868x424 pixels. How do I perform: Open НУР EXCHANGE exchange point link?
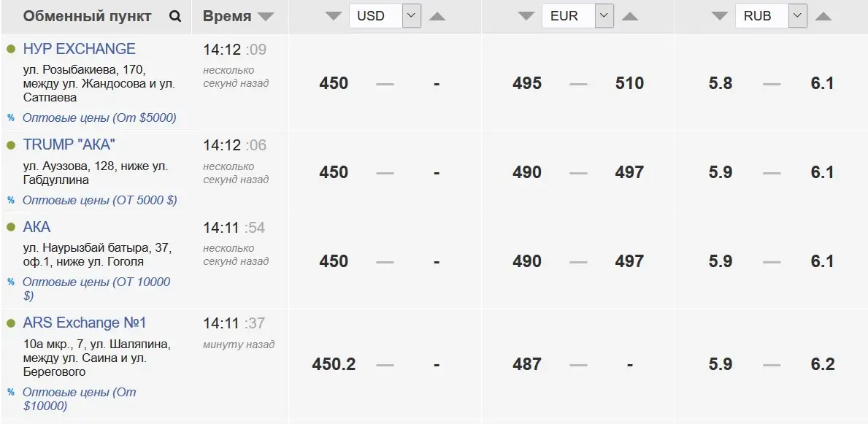[x=79, y=49]
